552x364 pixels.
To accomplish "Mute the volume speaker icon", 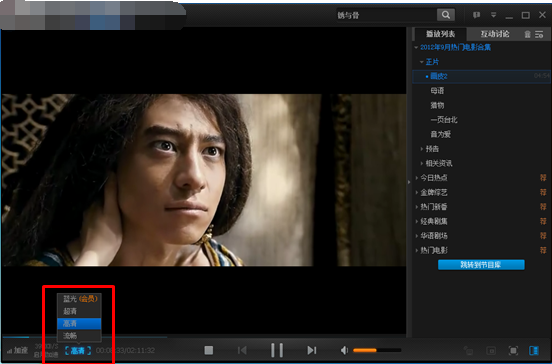I will pos(344,350).
